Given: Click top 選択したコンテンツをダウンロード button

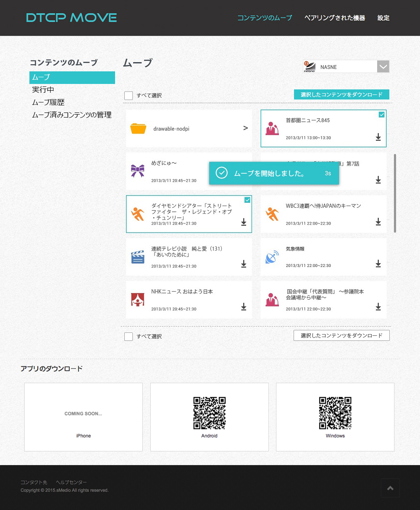Looking at the screenshot, I should [341, 95].
